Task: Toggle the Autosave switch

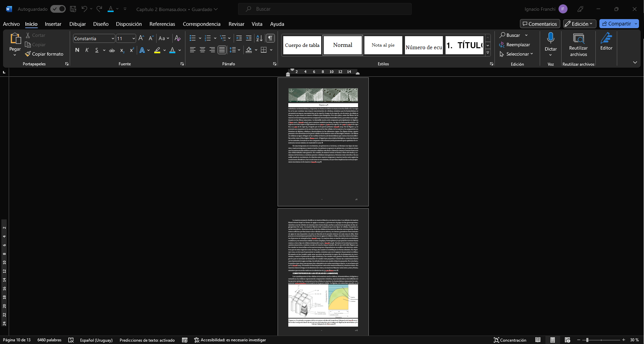Action: [x=58, y=9]
